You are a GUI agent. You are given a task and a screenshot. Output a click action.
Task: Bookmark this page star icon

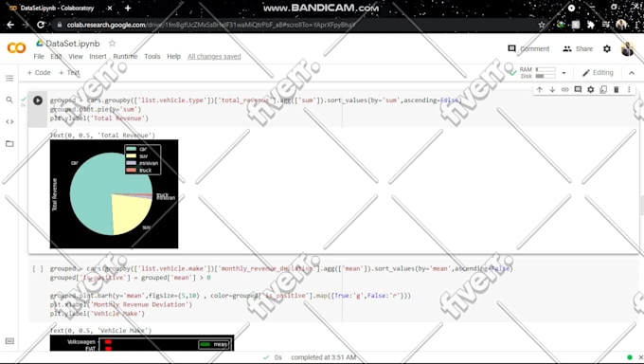point(542,25)
